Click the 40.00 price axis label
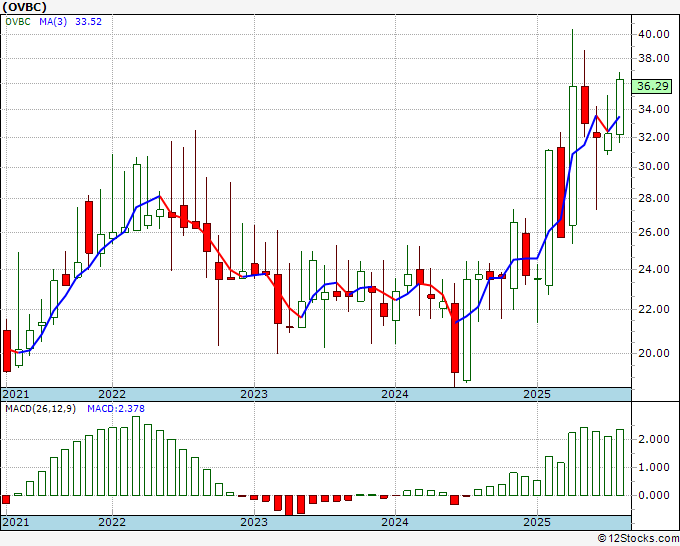Viewport: 680px width, 546px height. point(653,34)
